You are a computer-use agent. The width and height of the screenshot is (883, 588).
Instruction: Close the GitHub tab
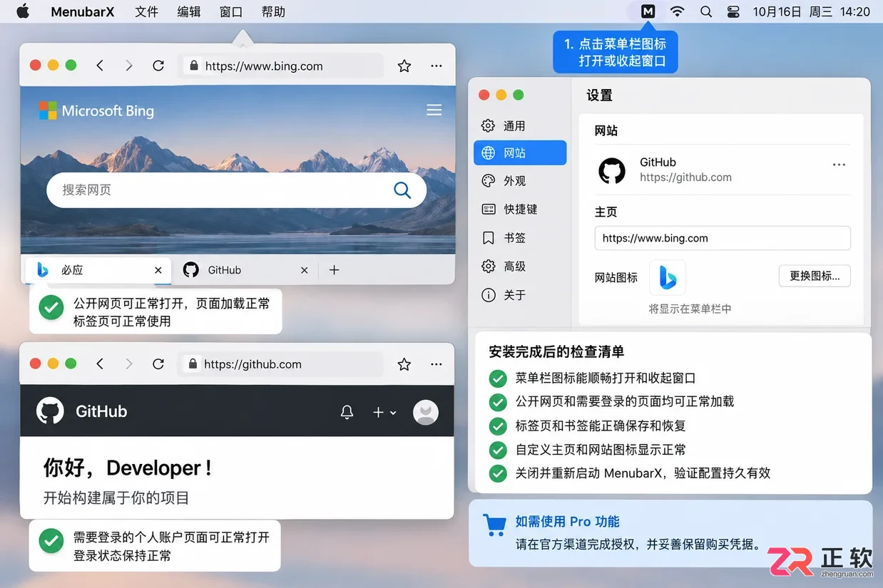tap(305, 270)
